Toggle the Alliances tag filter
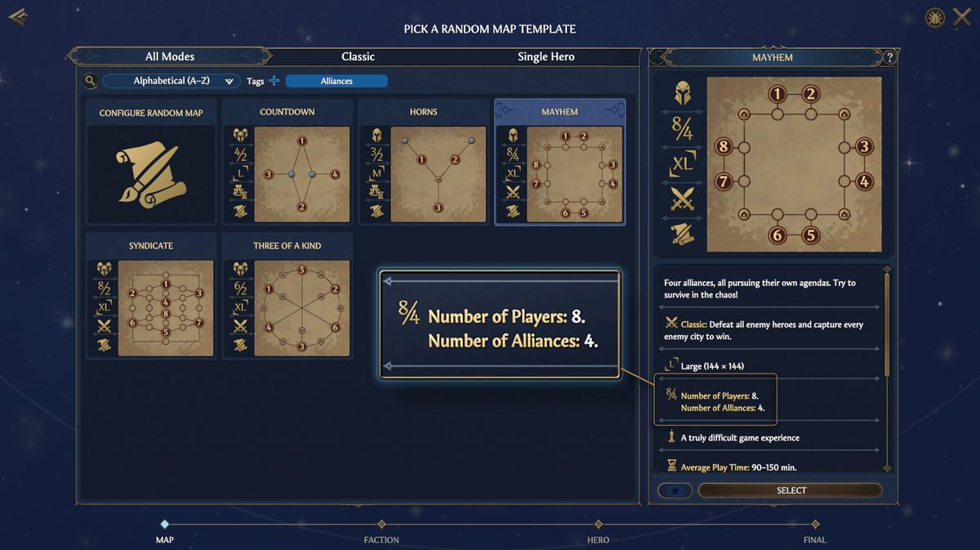 click(336, 81)
